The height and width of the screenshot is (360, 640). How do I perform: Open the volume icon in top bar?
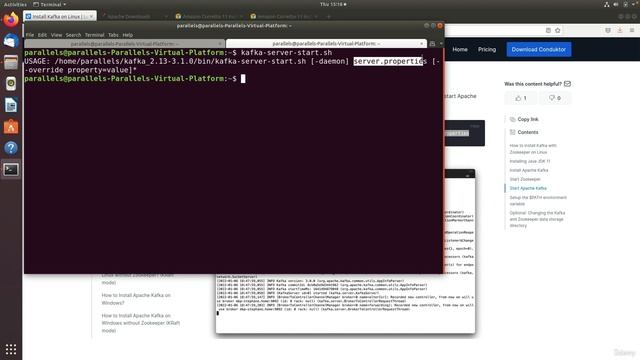[x=616, y=4]
